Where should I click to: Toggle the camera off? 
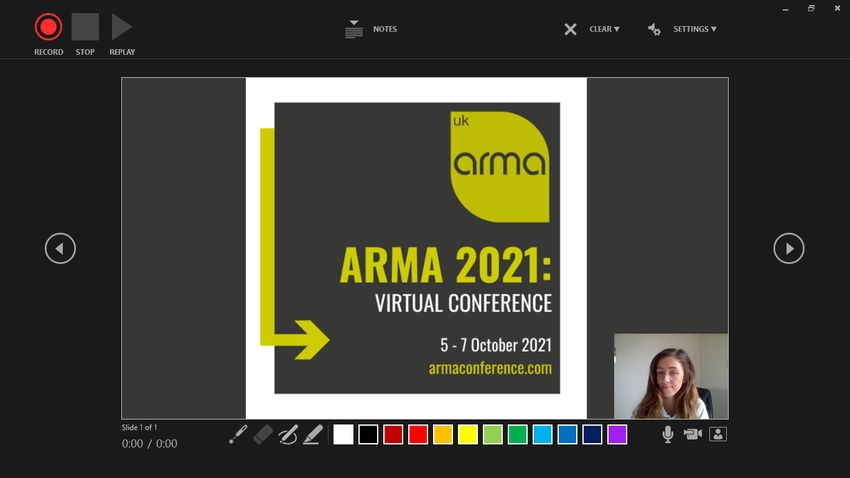693,434
